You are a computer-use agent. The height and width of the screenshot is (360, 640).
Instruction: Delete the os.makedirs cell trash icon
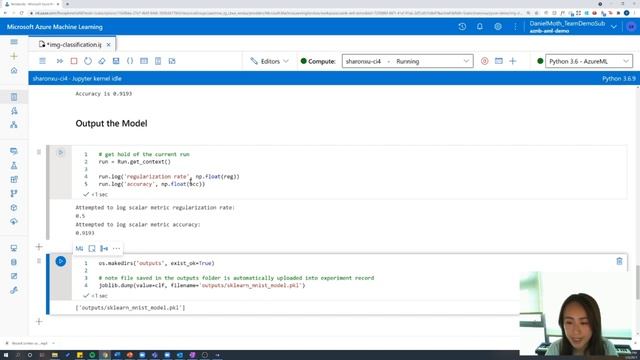pos(619,261)
